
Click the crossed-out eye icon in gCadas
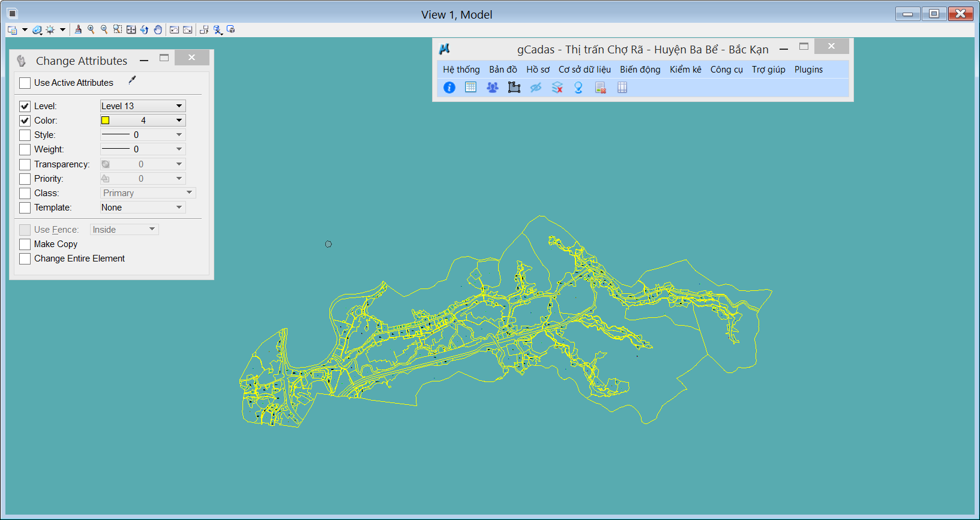(535, 88)
